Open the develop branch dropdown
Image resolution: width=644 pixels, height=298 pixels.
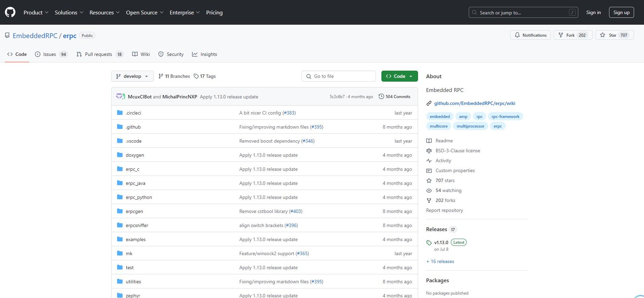[x=132, y=76]
